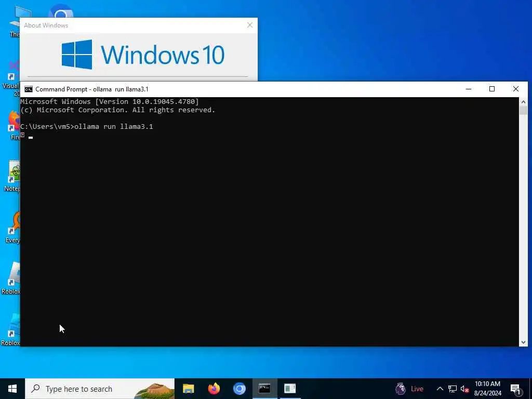
Task: Click the About Windows title text
Action: point(46,25)
